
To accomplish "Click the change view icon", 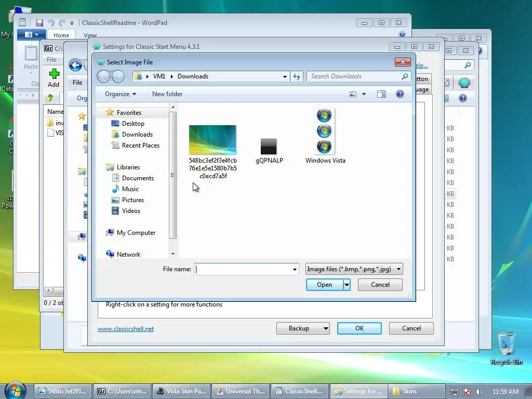I will pos(353,94).
